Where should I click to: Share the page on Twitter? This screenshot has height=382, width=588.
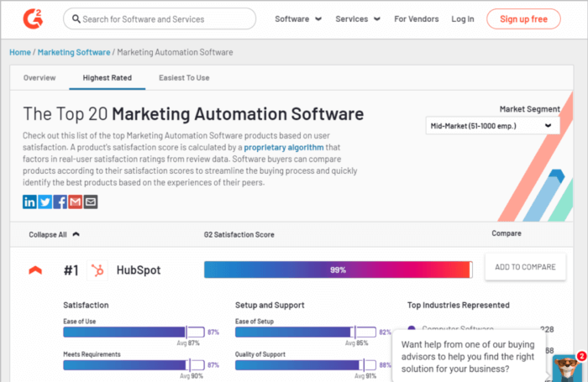point(45,201)
